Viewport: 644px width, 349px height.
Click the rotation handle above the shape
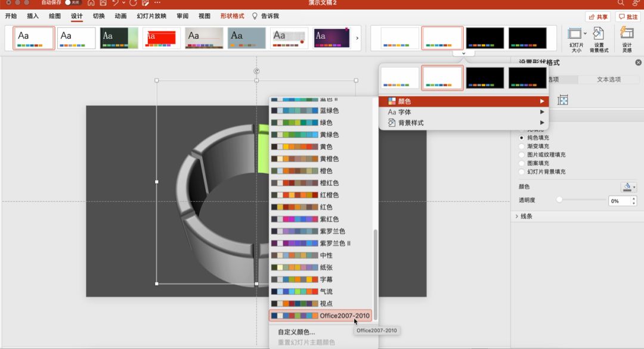pyautogui.click(x=256, y=71)
